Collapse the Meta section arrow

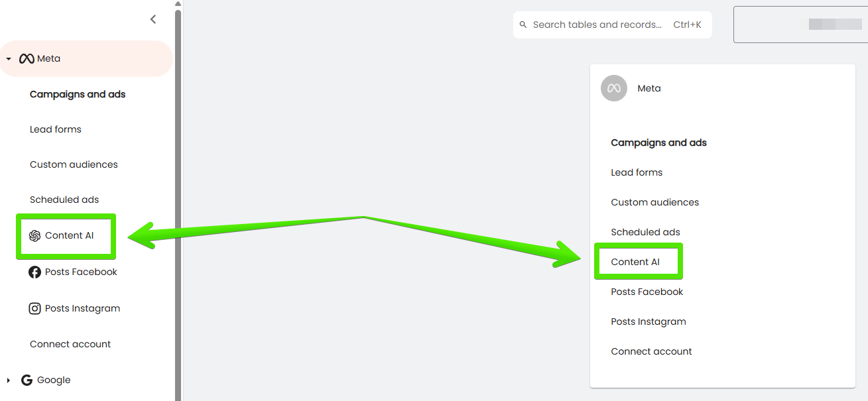click(x=9, y=59)
